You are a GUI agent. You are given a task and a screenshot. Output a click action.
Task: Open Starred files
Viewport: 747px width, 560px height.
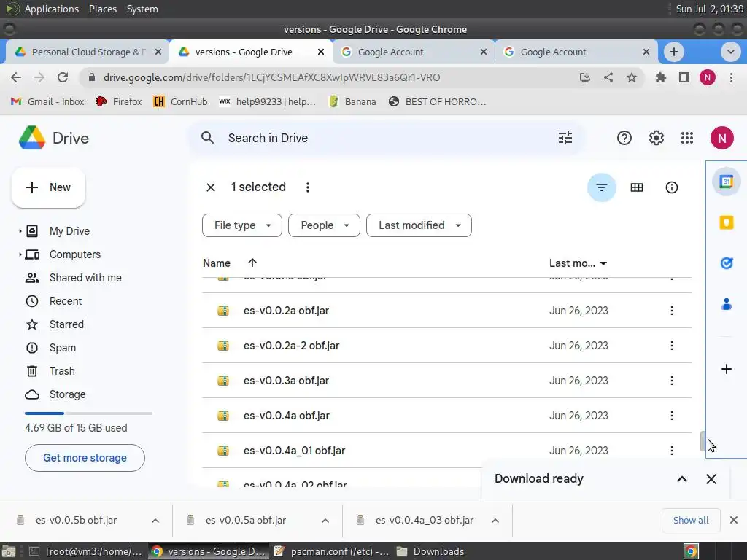[x=66, y=324]
